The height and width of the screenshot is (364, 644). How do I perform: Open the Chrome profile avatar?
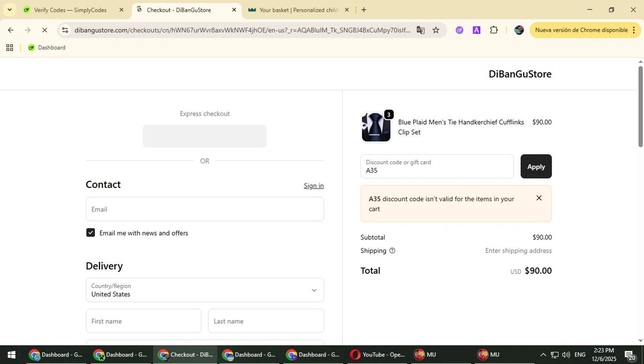(x=519, y=30)
